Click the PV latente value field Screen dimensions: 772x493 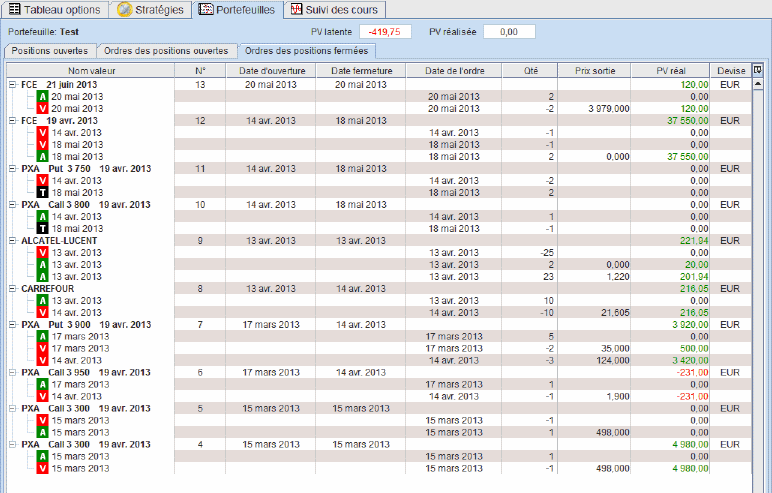click(385, 32)
